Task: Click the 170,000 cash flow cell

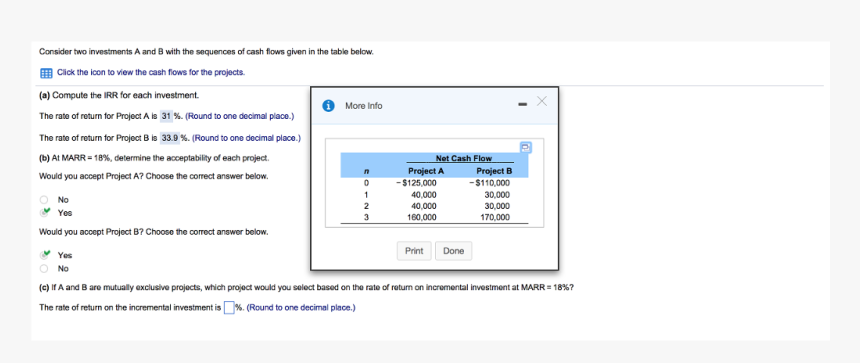Action: tap(495, 218)
